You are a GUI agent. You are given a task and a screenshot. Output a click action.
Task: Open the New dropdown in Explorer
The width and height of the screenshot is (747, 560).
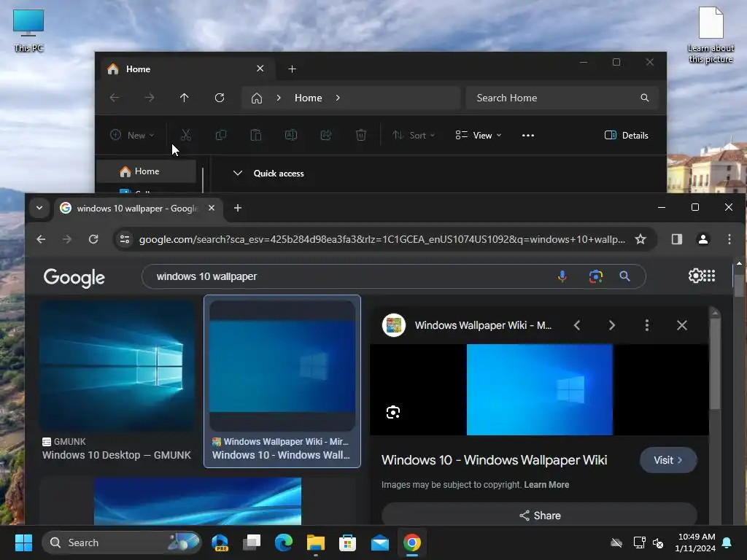(132, 135)
